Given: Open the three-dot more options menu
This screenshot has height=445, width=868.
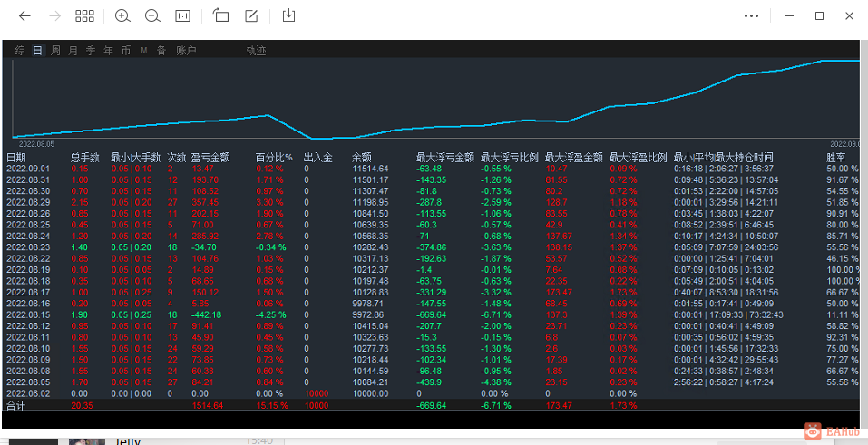Looking at the screenshot, I should (752, 16).
